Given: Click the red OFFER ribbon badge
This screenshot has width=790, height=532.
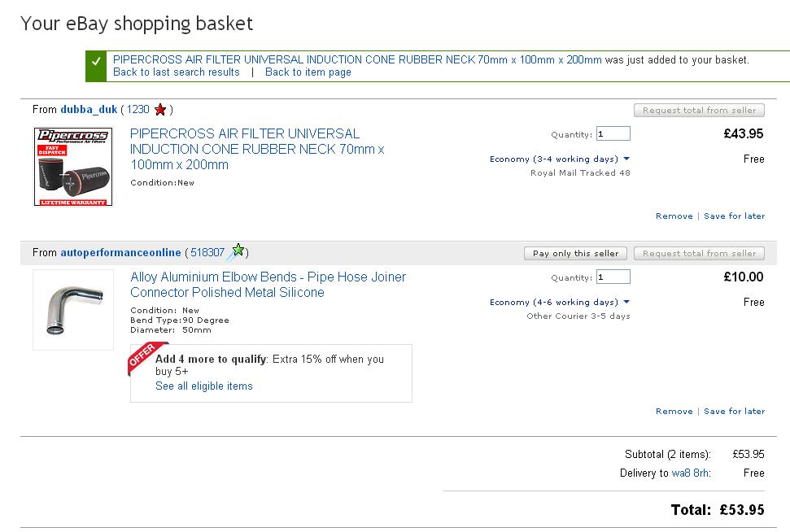Looking at the screenshot, I should coord(142,359).
